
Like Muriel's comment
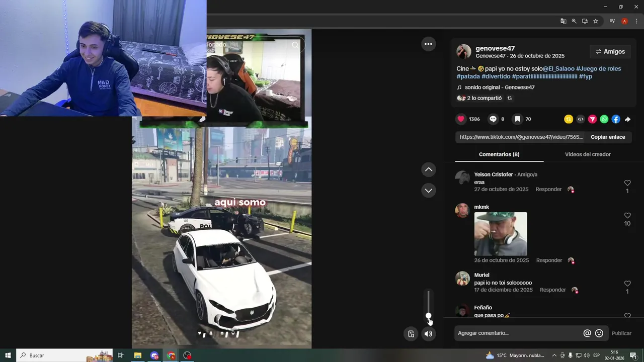coord(627,284)
